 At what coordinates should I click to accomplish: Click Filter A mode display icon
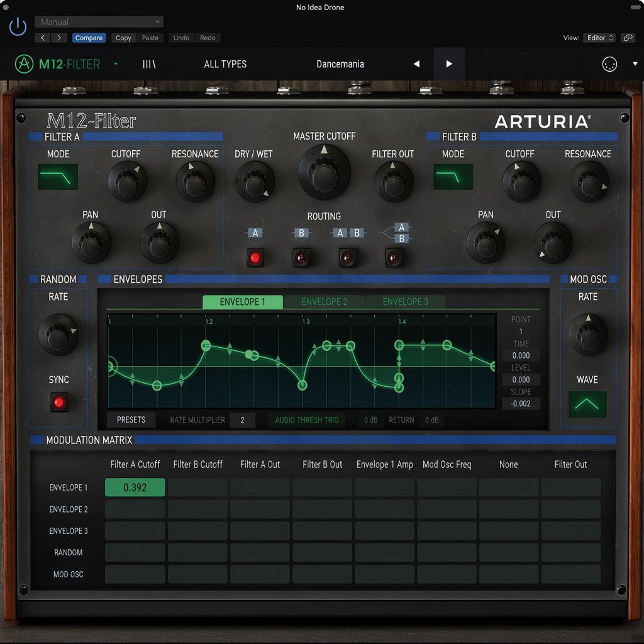[58, 177]
